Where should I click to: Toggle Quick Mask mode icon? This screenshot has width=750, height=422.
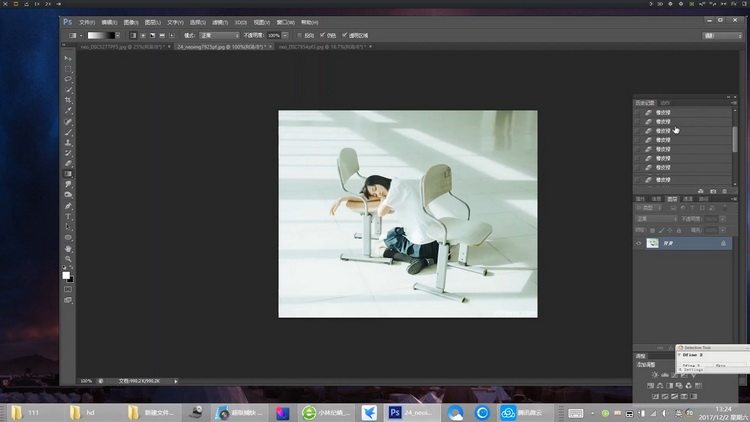click(x=68, y=289)
